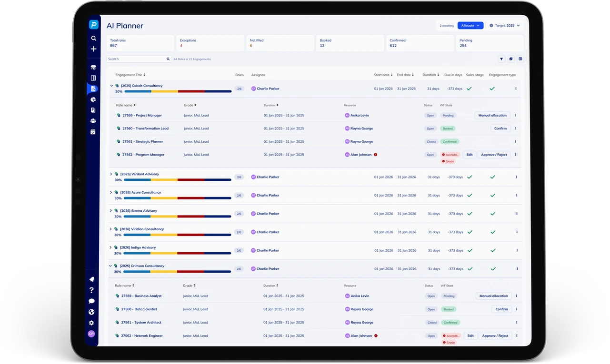Viewport: 610px width, 364px height.
Task: Sort by the Engagement Title column
Action: 130,75
